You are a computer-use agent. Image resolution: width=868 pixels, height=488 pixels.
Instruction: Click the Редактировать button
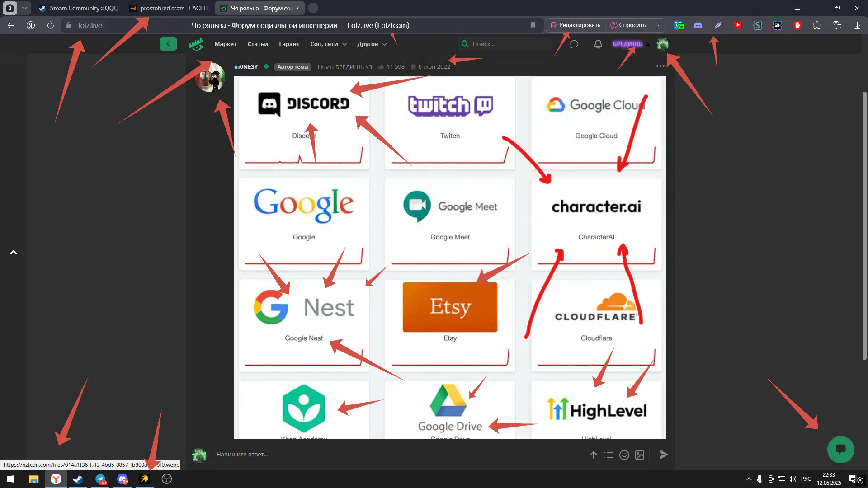576,25
